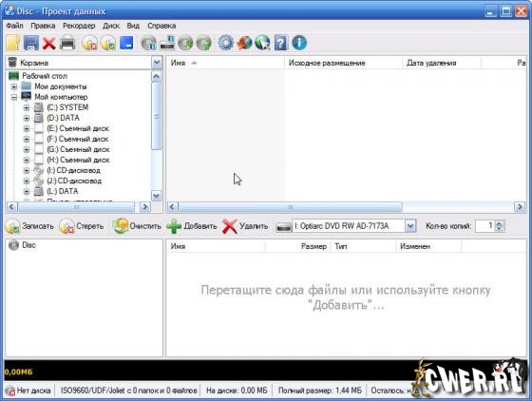Click the Удалить button
Screen dimensions: 532x401
pyautogui.click(x=245, y=226)
